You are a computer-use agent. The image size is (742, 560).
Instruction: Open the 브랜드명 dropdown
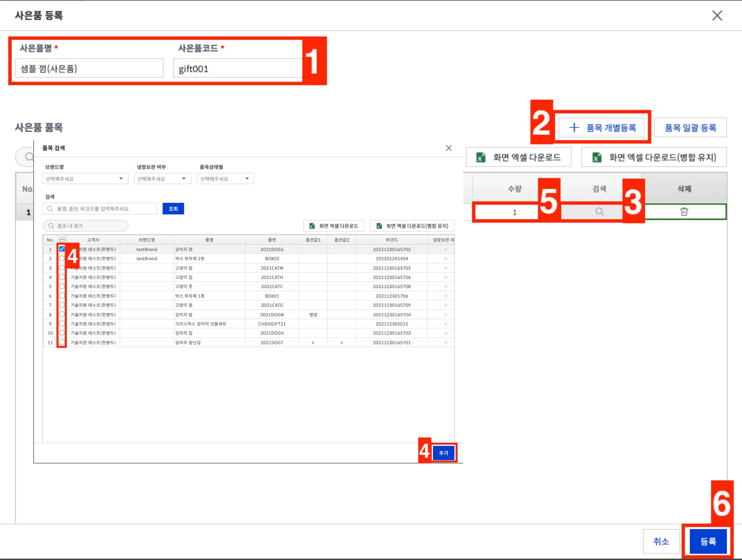(85, 179)
